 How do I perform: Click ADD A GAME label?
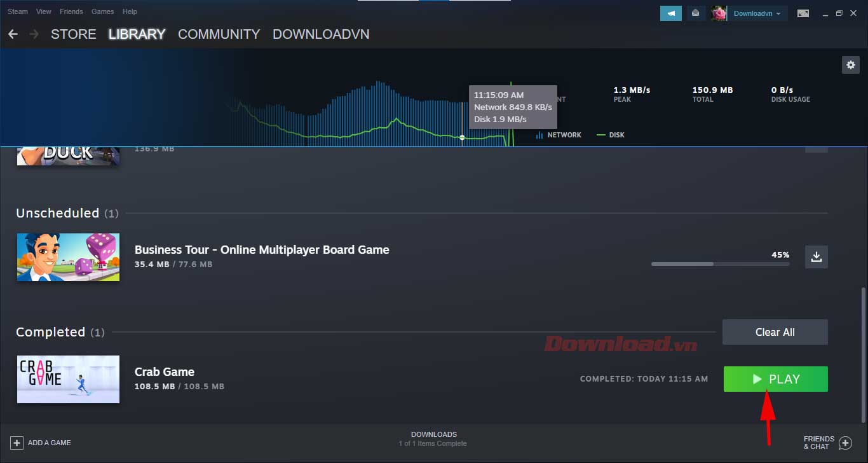click(50, 443)
